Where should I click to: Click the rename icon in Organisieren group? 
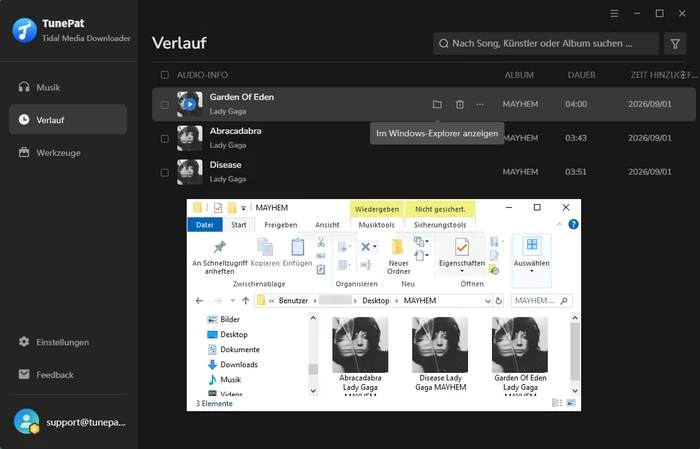tap(366, 265)
